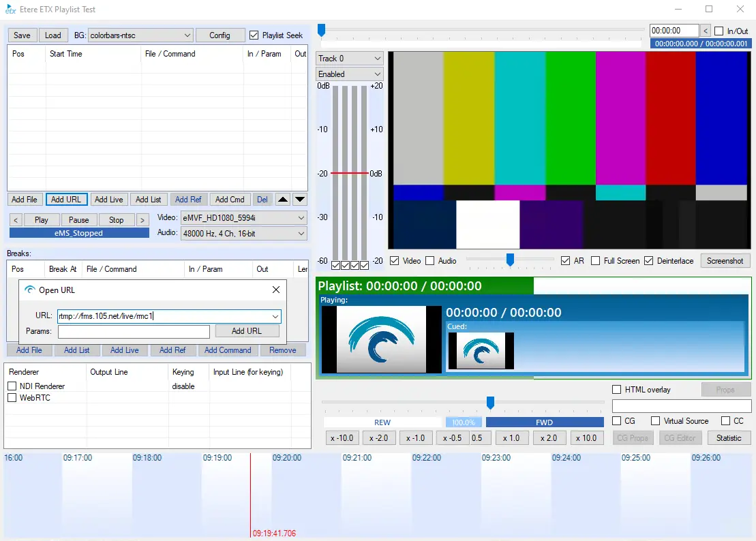Click the previous item '<' playback button
The height and width of the screenshot is (541, 756).
click(17, 220)
